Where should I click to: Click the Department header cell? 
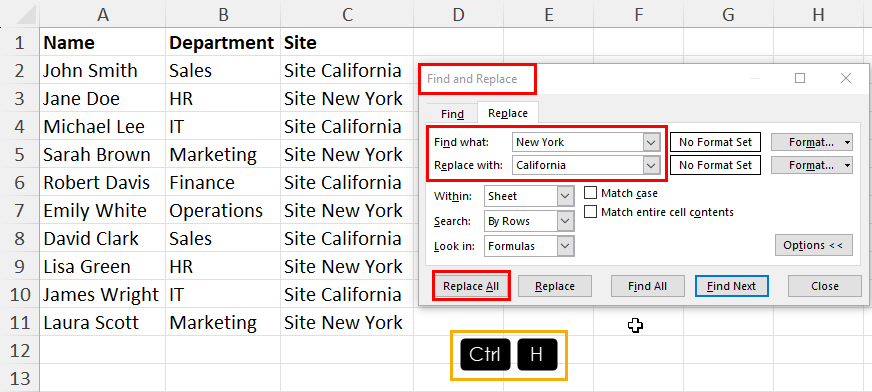[x=223, y=42]
